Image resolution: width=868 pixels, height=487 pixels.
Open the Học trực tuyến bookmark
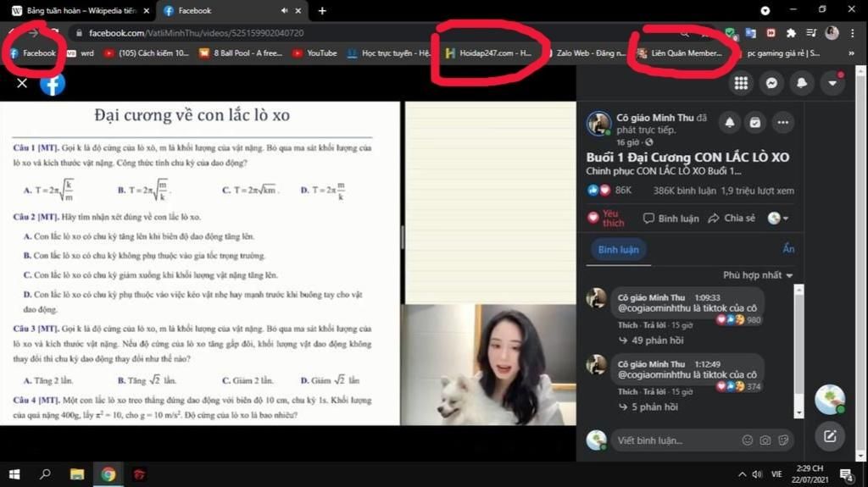pos(388,53)
